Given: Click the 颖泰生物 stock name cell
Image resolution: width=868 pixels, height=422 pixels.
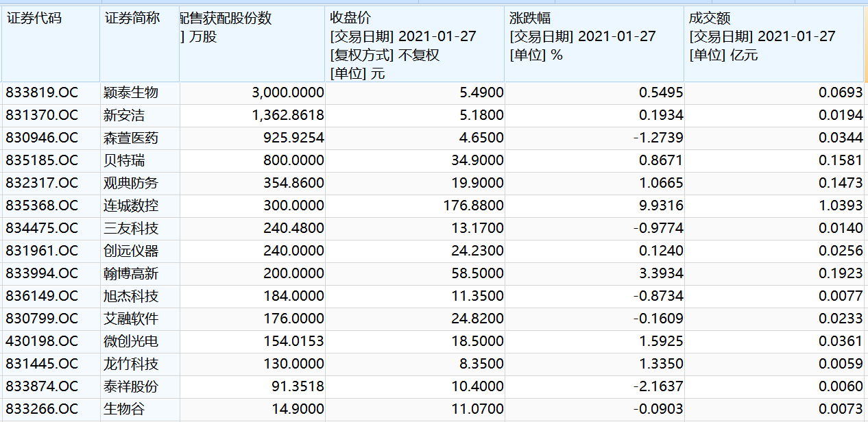Looking at the screenshot, I should [130, 92].
